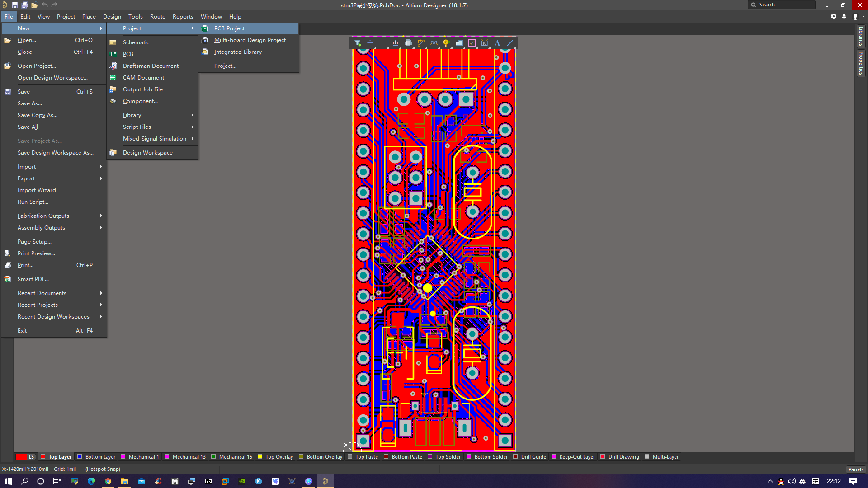Select the place keepout tool
Viewport: 868px width, 488px height.
pos(472,43)
